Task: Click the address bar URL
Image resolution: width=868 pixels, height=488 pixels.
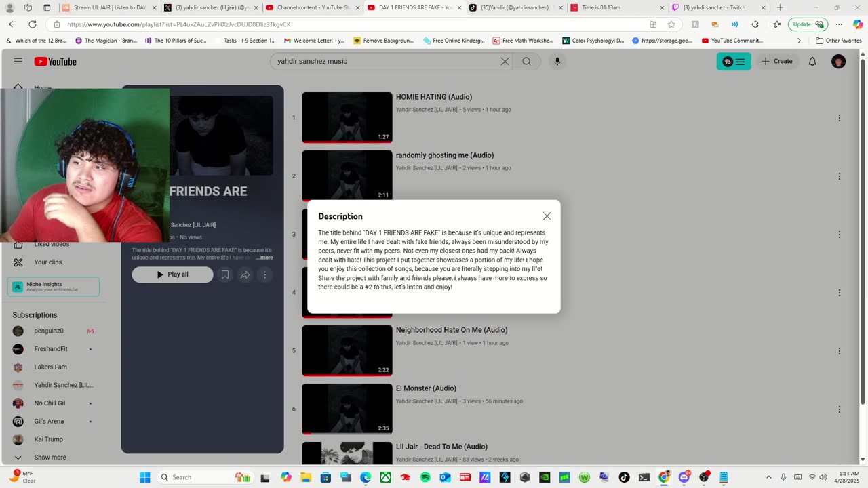Action: [x=179, y=24]
